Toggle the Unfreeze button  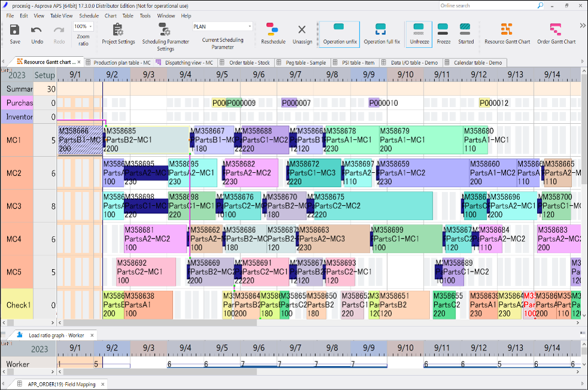click(x=419, y=33)
